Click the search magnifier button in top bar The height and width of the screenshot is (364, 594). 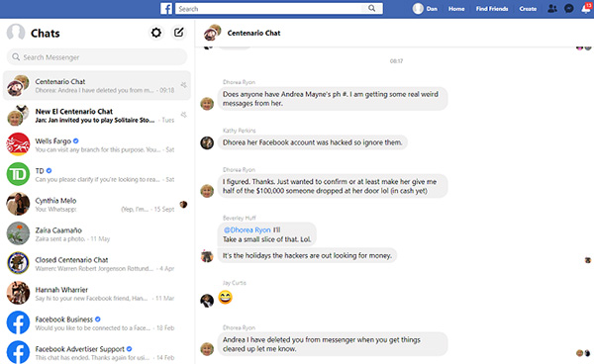point(371,8)
